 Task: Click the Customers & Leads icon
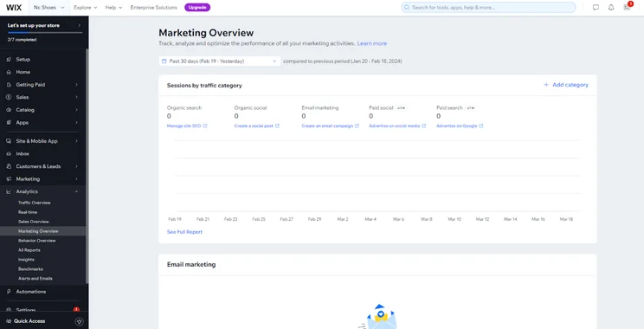(x=9, y=167)
